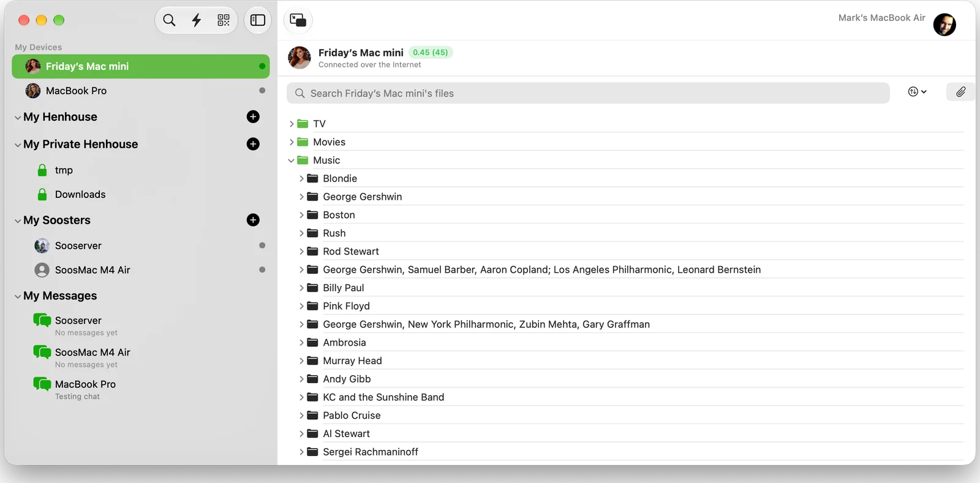This screenshot has width=980, height=483.
Task: Select SoosMac M4 Air under My Soosters
Action: 141,270
